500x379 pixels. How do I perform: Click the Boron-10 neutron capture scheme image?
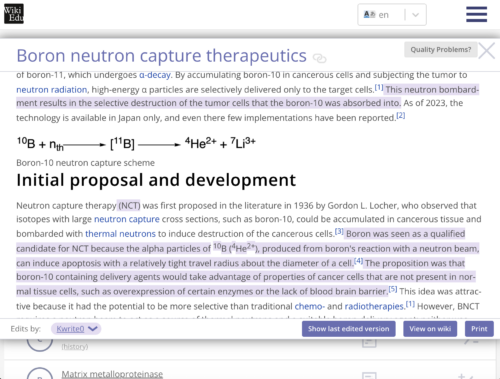pos(136,143)
